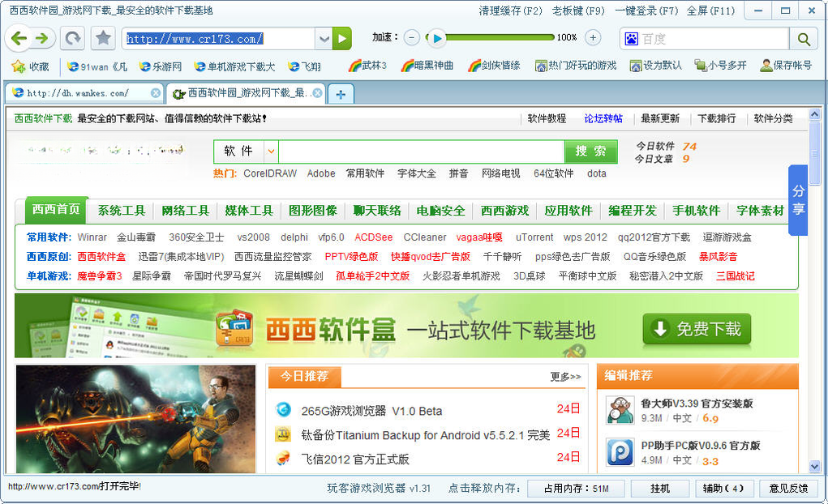Viewport: 828px width, 504px height.
Task: Click the green forward arrow button
Action: (42, 39)
